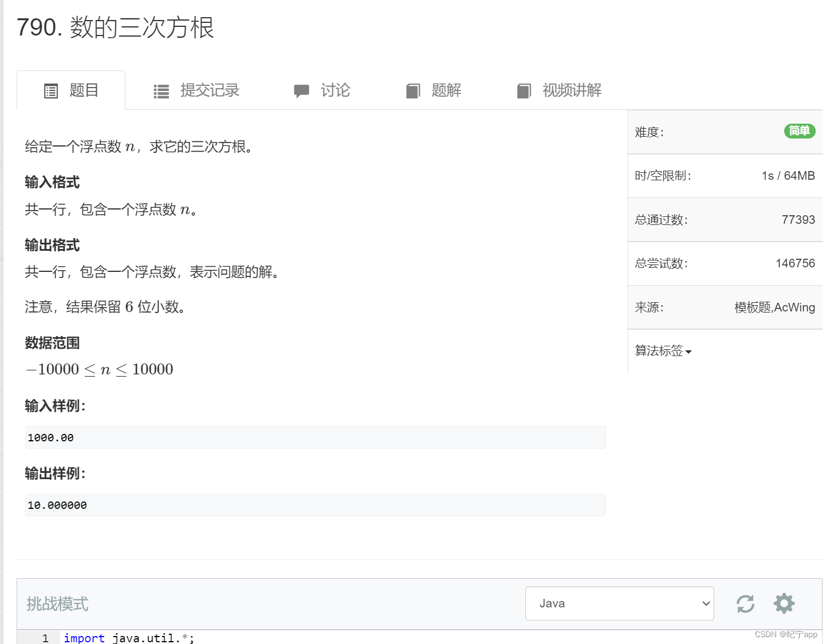Viewport: 826px width, 644px height.
Task: Click the range −10000 ≤ n ≤ 10000
Action: tap(99, 369)
